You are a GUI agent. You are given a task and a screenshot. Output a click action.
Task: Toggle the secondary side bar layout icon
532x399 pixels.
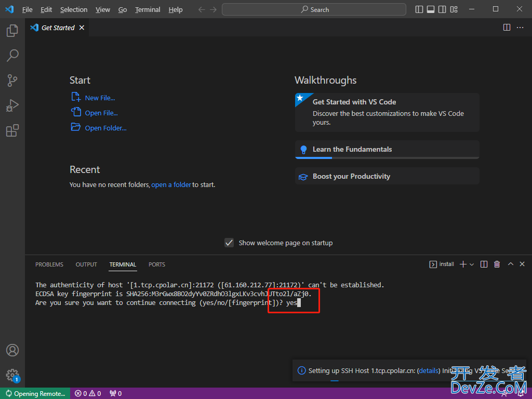point(442,9)
